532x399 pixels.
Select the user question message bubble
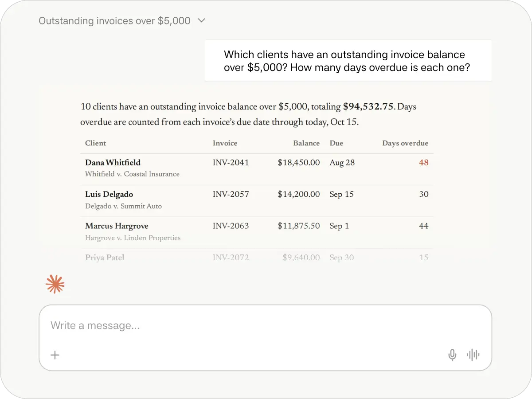point(348,61)
